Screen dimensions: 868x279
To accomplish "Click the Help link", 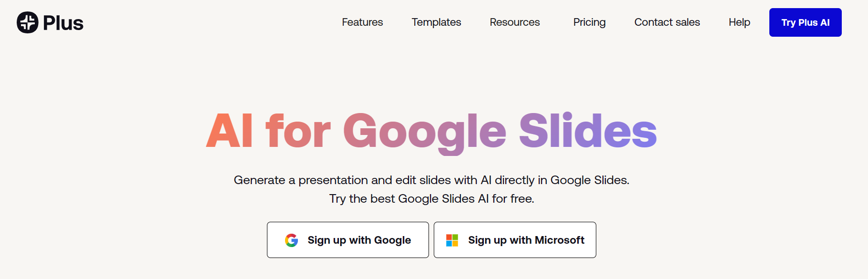I will [739, 22].
